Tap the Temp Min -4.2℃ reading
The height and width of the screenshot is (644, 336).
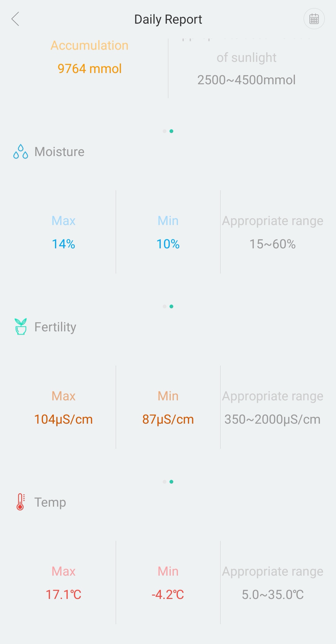(168, 595)
